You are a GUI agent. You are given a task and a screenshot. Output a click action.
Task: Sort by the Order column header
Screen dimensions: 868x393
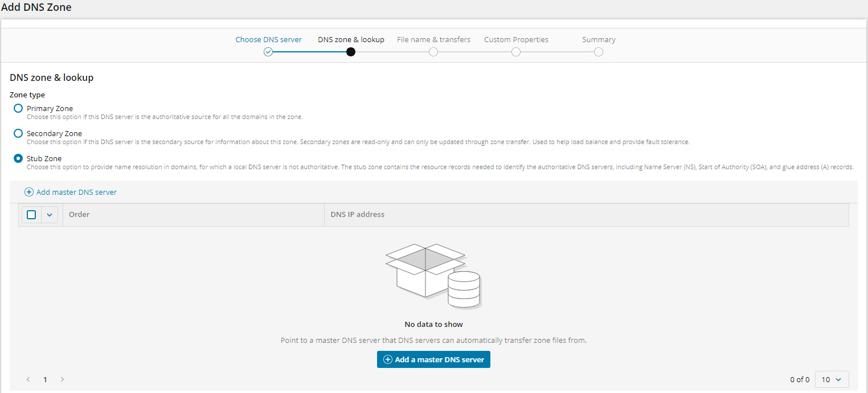point(79,215)
